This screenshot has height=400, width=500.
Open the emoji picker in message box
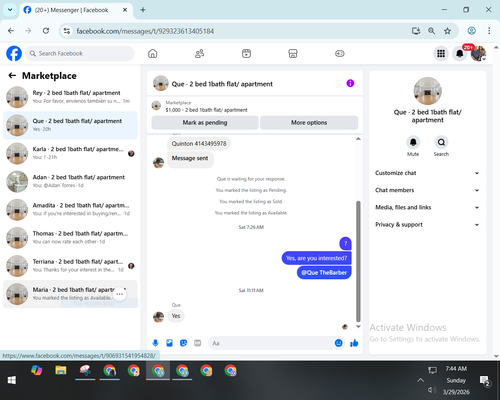[338, 343]
